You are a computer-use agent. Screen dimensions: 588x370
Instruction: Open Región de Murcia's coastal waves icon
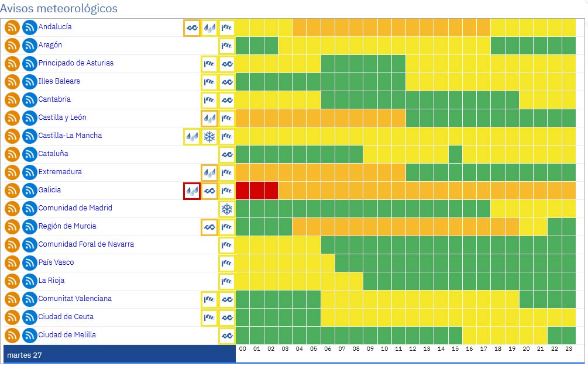209,227
